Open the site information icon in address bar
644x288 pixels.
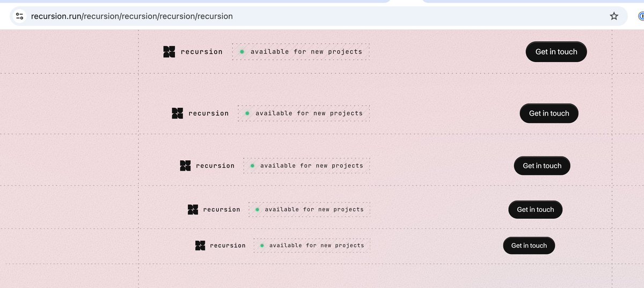coord(19,16)
